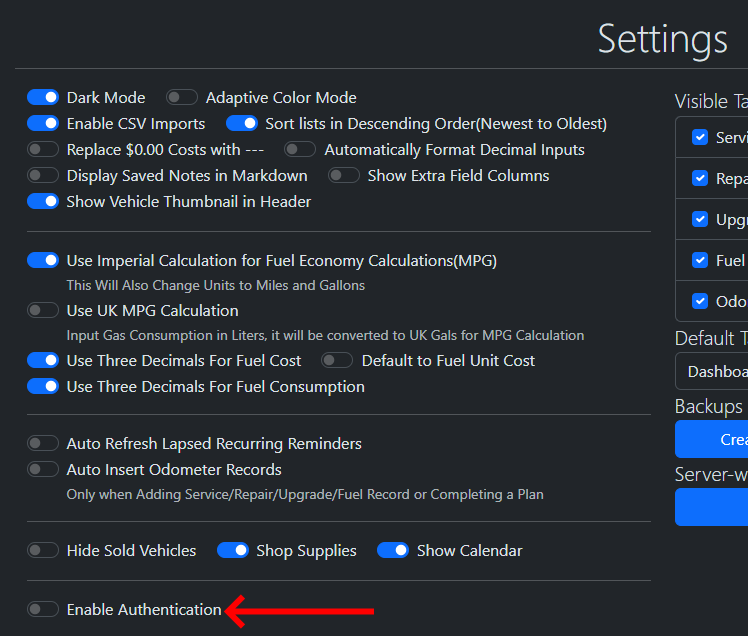Toggle Show Extra Field Columns
Image resolution: width=748 pixels, height=636 pixels.
344,176
